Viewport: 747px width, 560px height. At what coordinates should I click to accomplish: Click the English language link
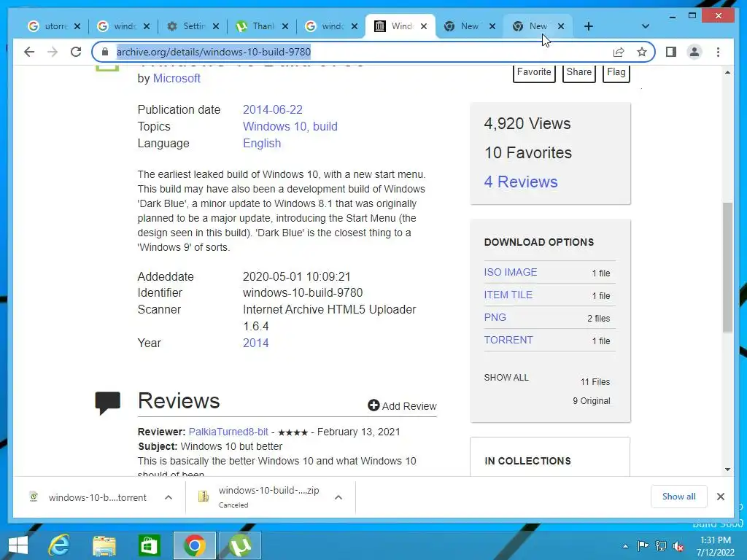(x=262, y=144)
